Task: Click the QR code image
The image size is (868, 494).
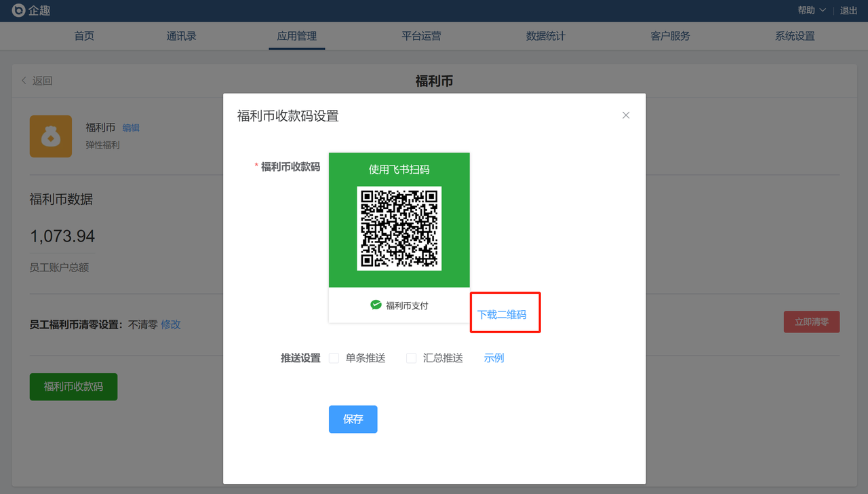Action: (399, 228)
